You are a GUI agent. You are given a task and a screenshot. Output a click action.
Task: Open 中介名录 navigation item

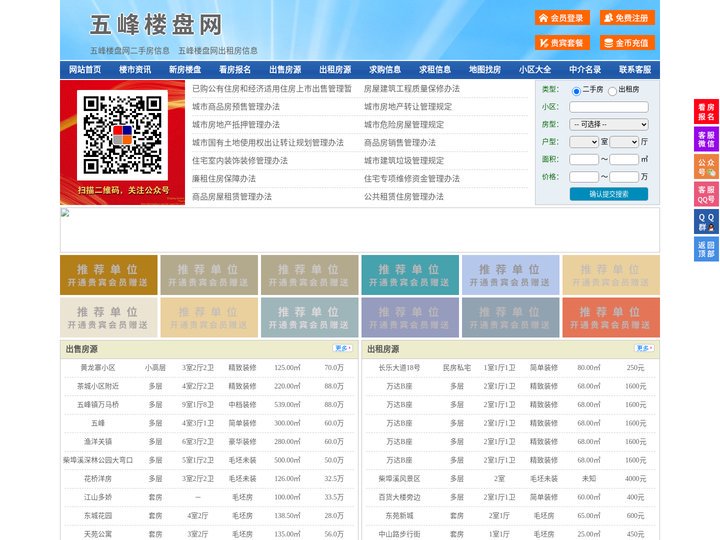tap(585, 70)
